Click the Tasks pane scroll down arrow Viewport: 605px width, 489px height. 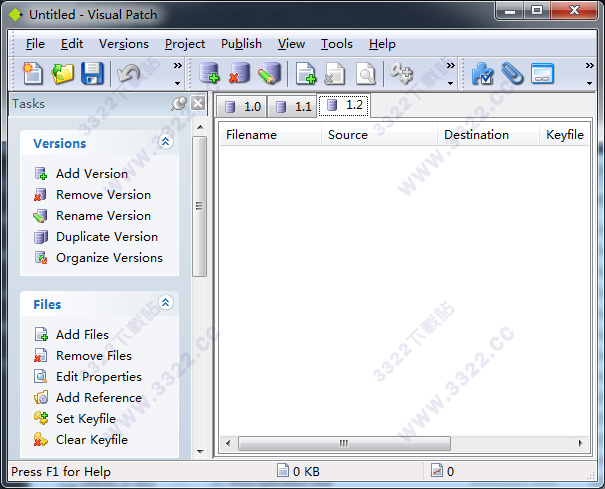pyautogui.click(x=200, y=451)
